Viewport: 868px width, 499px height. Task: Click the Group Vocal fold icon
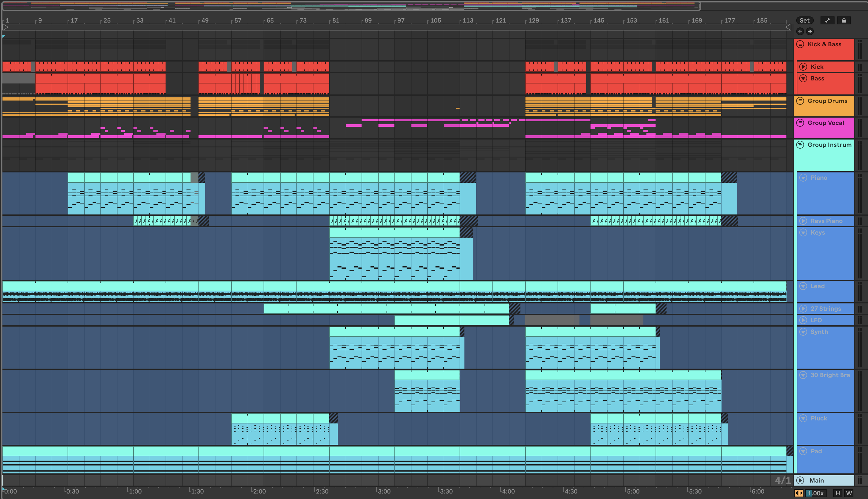(800, 123)
